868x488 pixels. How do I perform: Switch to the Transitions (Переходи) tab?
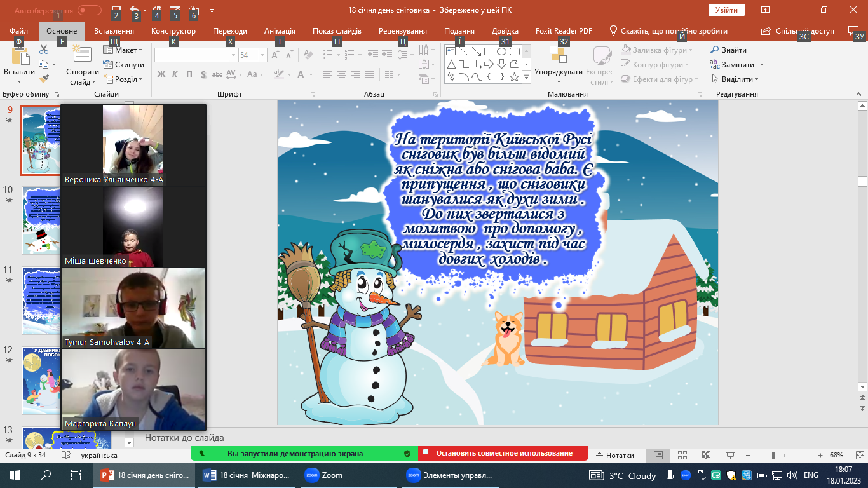(x=230, y=31)
